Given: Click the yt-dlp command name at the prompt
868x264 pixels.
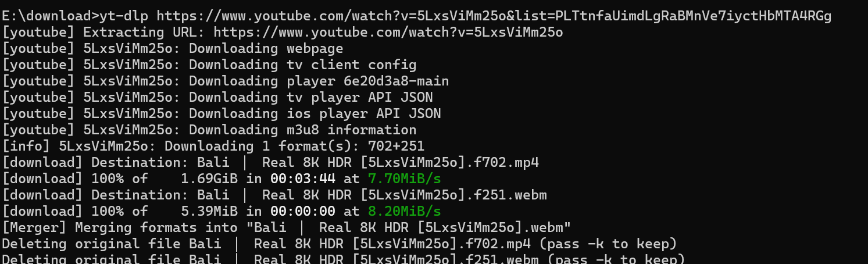Looking at the screenshot, I should click(124, 16).
